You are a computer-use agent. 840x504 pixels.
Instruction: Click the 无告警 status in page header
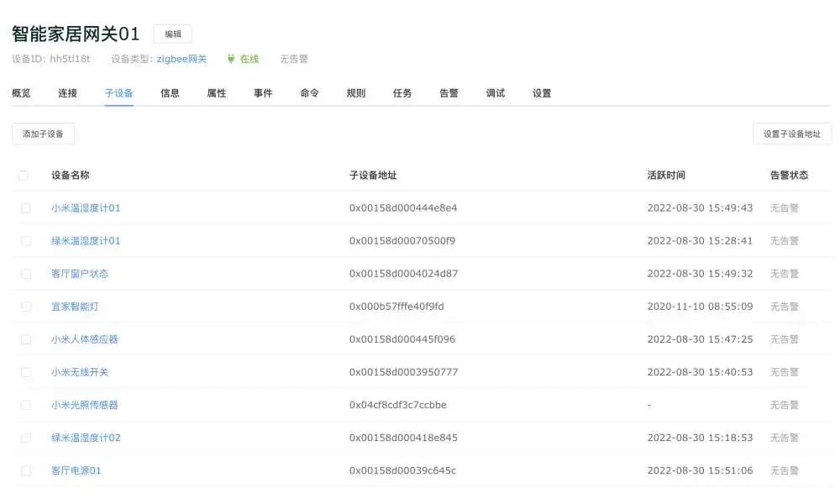tap(293, 59)
